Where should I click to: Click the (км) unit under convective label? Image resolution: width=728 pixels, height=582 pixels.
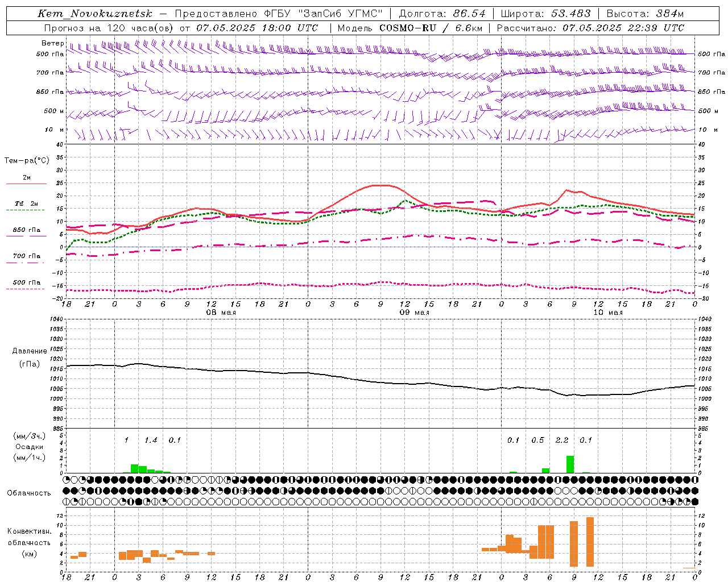click(29, 554)
